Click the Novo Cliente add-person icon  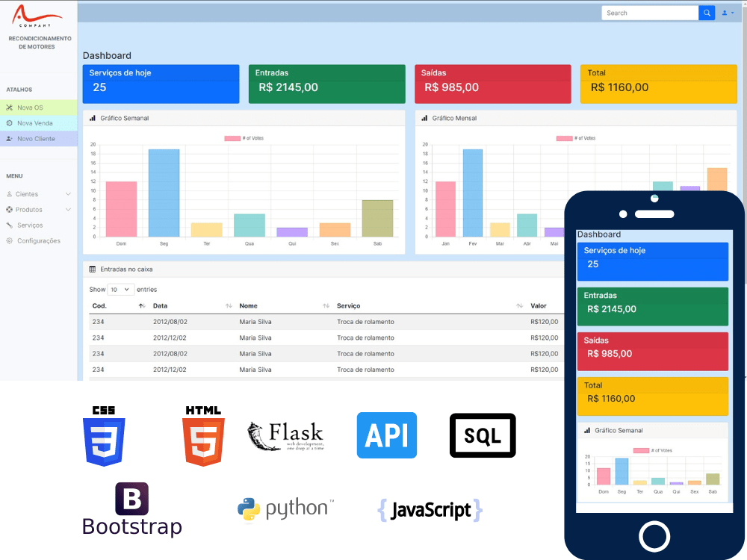coord(9,138)
